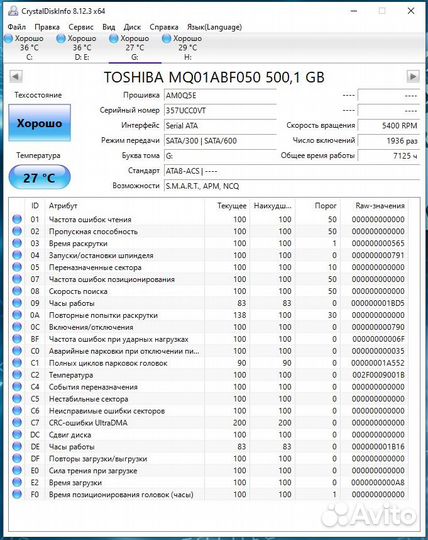The height and width of the screenshot is (540, 428).
Task: Click the Серийный номер field
Action: tap(220, 110)
